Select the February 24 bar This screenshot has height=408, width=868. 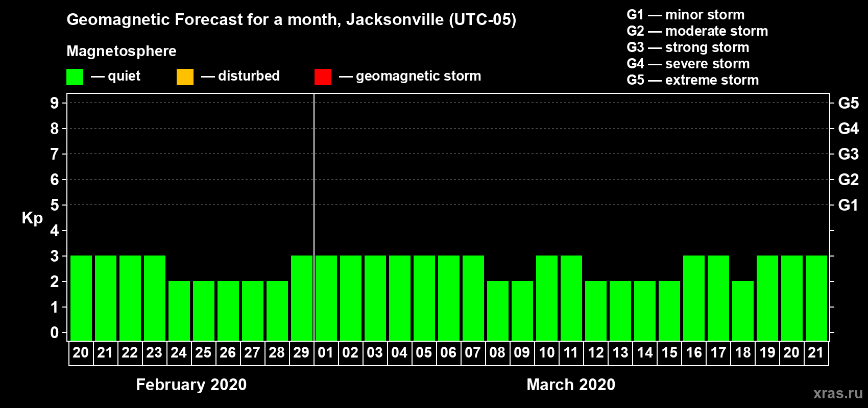[179, 311]
